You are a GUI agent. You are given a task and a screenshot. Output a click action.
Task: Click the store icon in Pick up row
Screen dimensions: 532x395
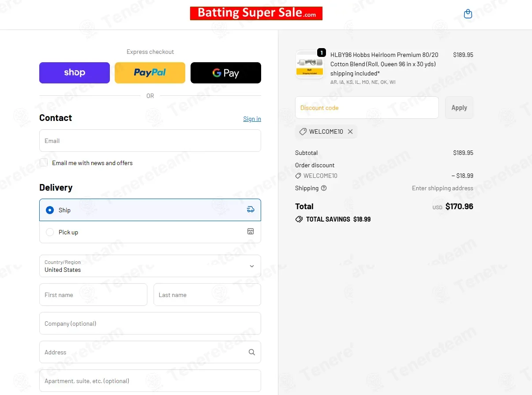[251, 231]
